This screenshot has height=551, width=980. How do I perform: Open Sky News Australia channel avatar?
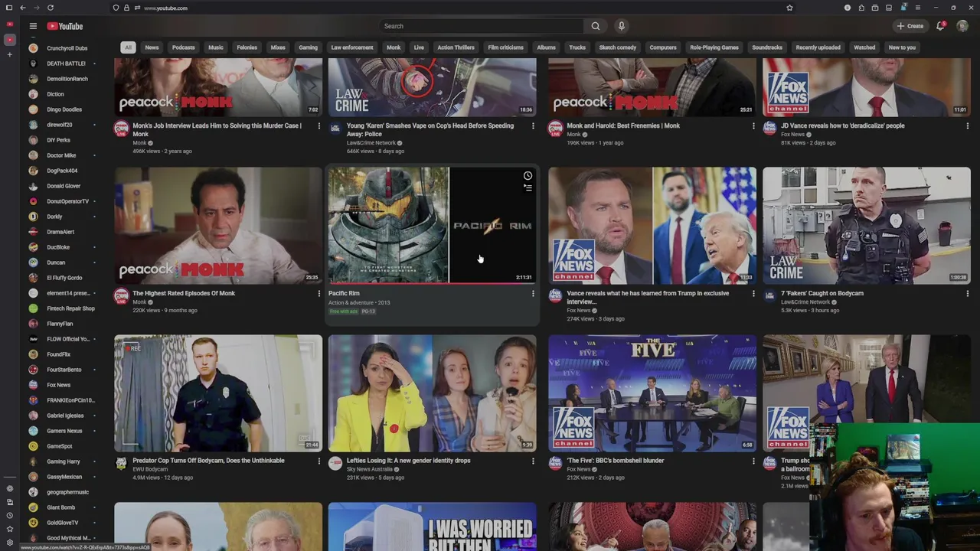[x=335, y=463]
